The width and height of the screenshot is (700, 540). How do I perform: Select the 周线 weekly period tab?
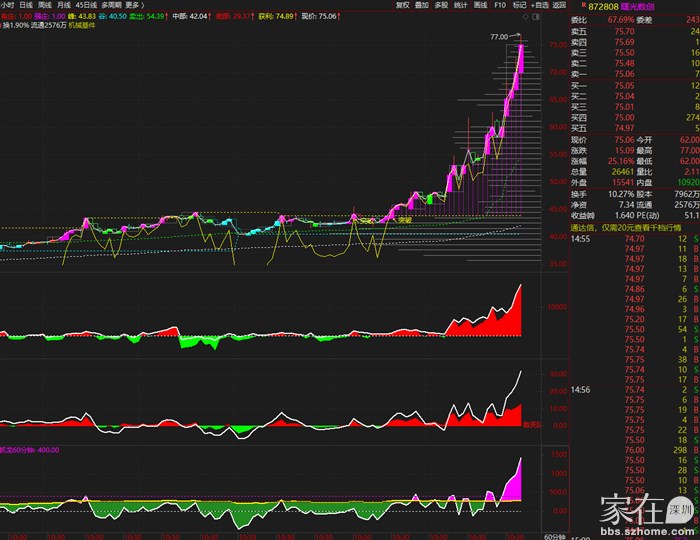tap(45, 5)
